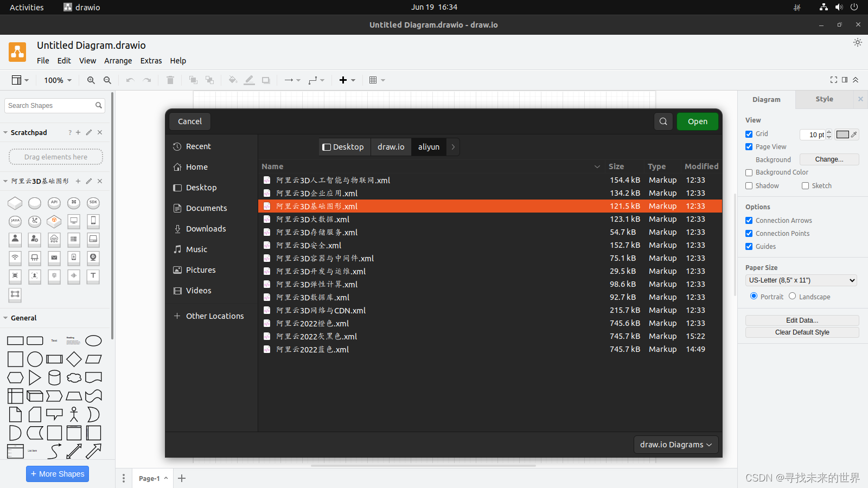The image size is (868, 488).
Task: Click the To Front toolbar icon
Action: [x=193, y=80]
